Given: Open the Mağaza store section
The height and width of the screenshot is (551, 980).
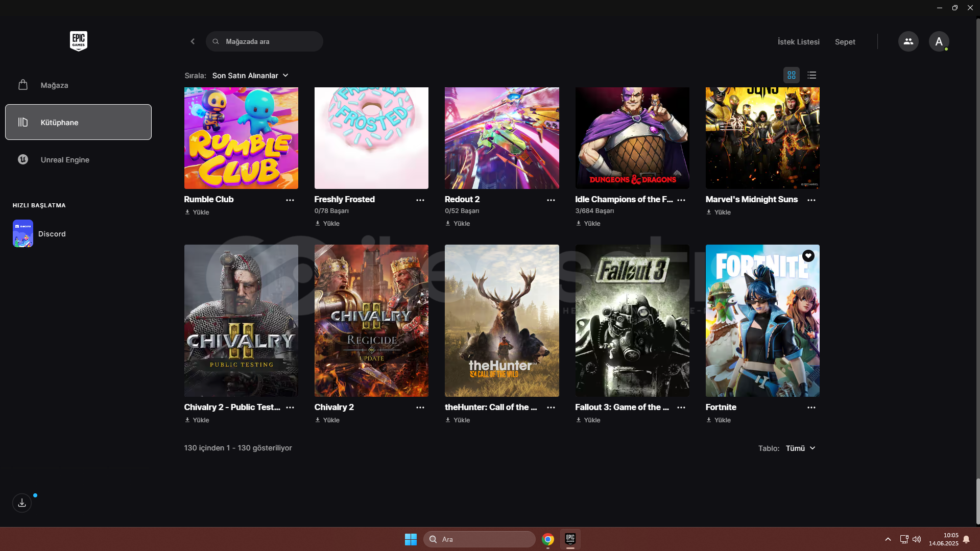Looking at the screenshot, I should pyautogui.click(x=78, y=85).
